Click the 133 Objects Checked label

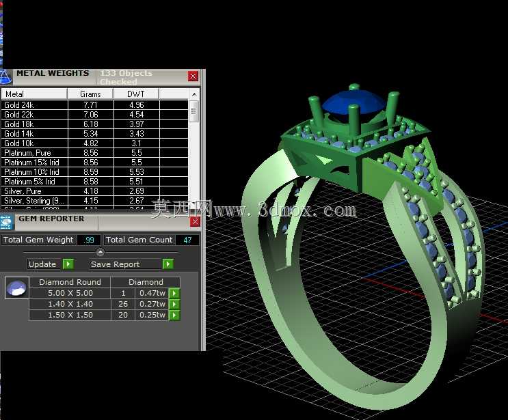pos(126,77)
